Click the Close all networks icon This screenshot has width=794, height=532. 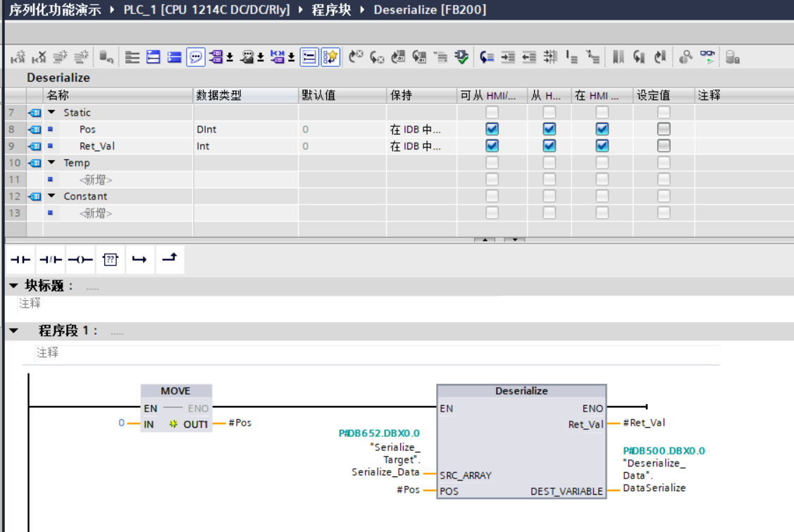coord(175,57)
